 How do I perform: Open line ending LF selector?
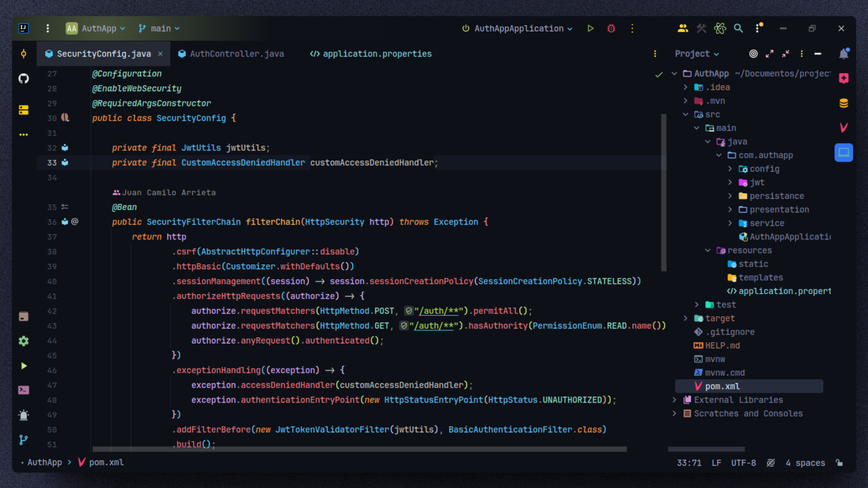pyautogui.click(x=716, y=463)
